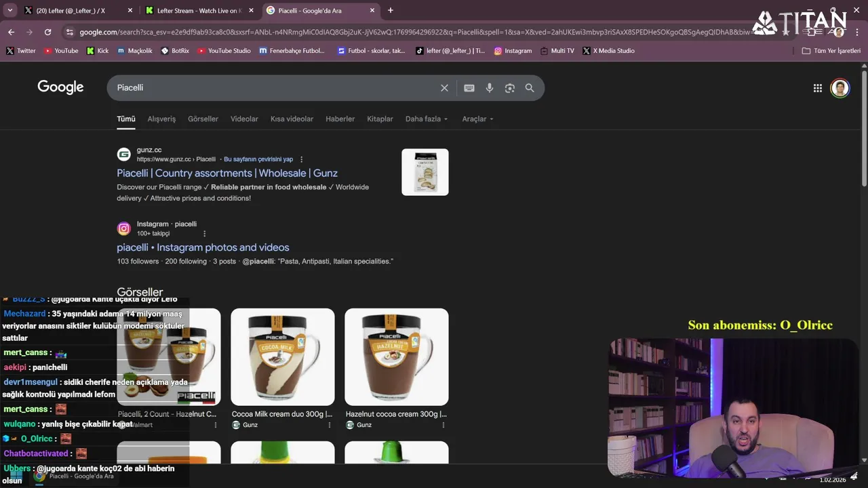Open the Twitter bookmark
The width and height of the screenshot is (868, 488).
point(21,51)
